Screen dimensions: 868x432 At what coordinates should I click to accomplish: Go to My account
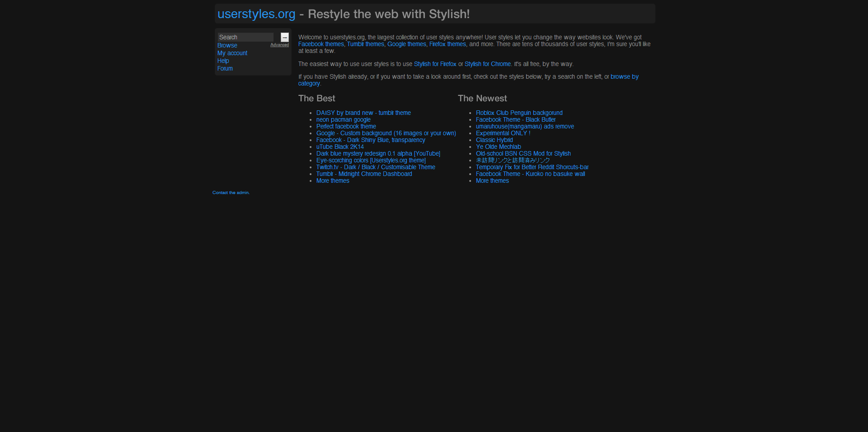pos(232,53)
